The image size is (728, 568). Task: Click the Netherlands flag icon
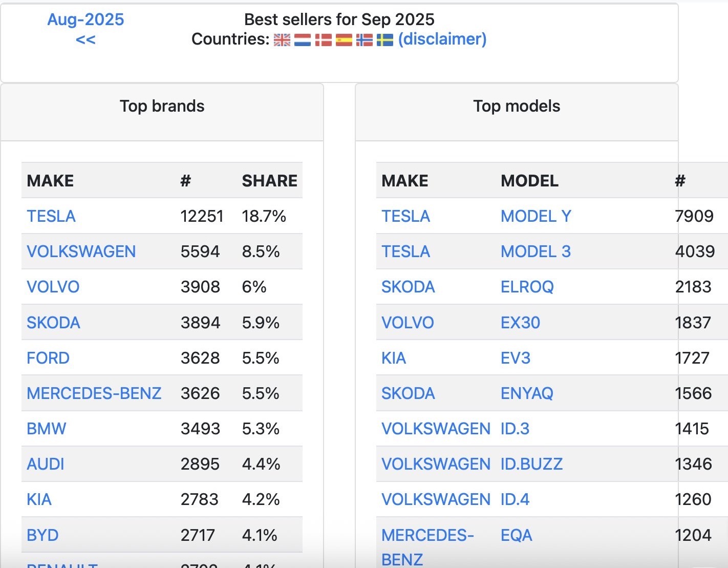(303, 39)
